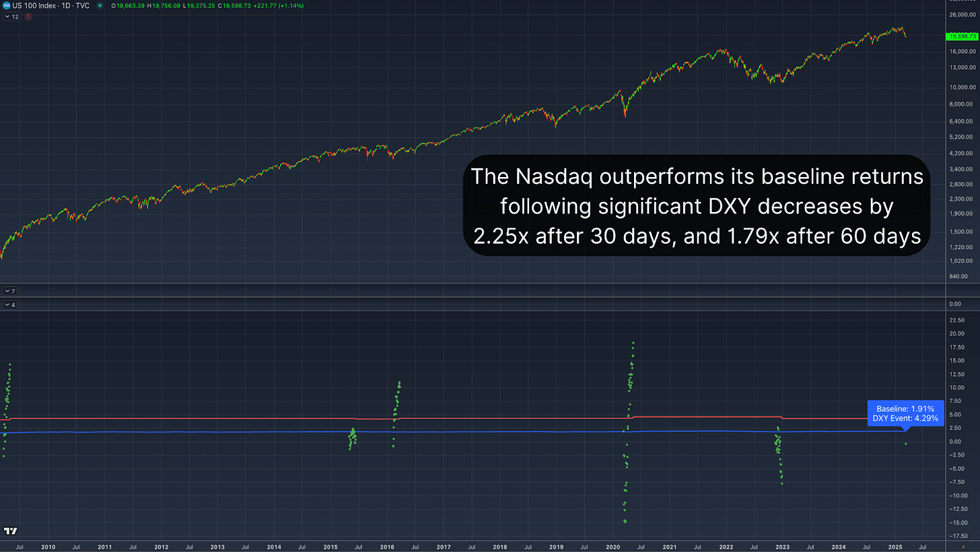980x552 pixels.
Task: Expand the collapsed pane legend showing 4
Action: [10, 305]
